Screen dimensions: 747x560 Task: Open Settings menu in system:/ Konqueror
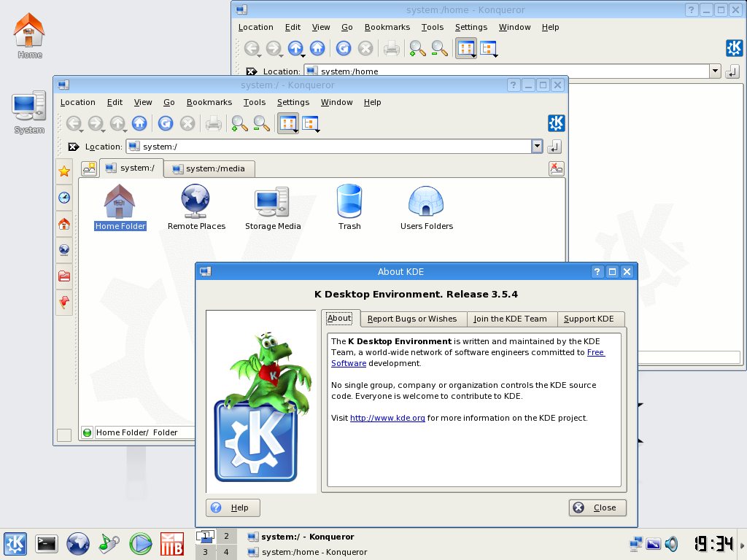pyautogui.click(x=293, y=102)
